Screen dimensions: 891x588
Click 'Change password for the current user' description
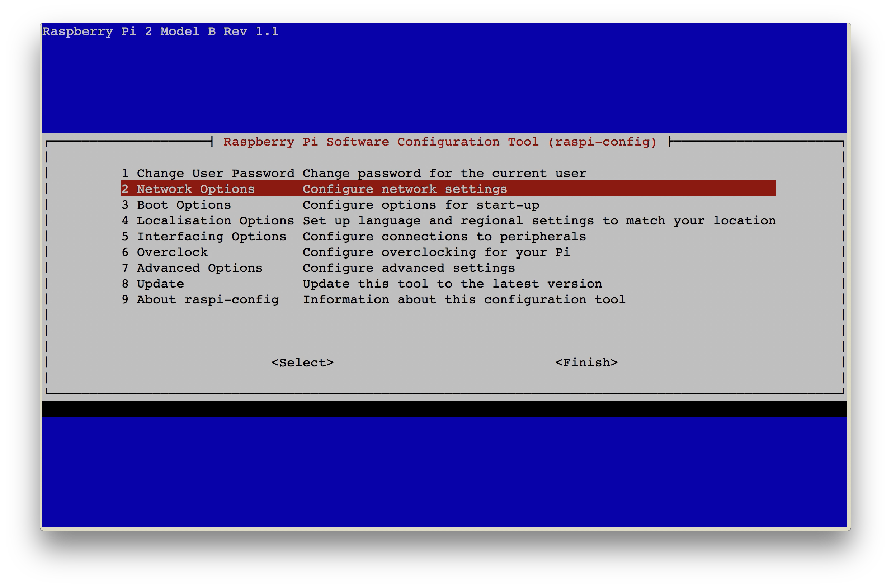tap(444, 174)
